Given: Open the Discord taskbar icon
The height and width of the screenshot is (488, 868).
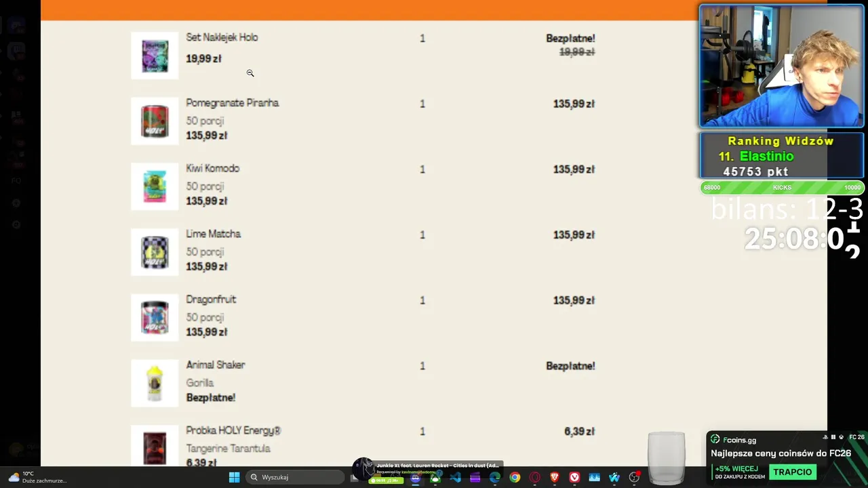Looking at the screenshot, I should (x=415, y=477).
